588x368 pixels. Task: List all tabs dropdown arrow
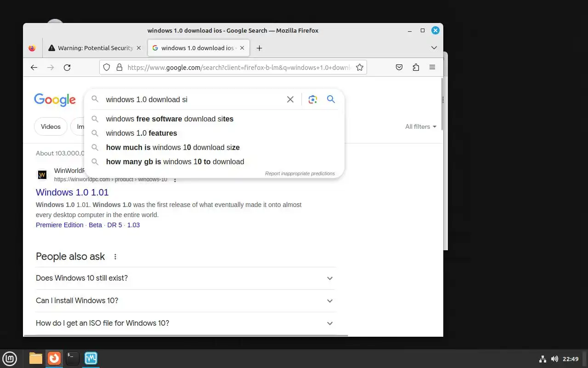click(434, 48)
